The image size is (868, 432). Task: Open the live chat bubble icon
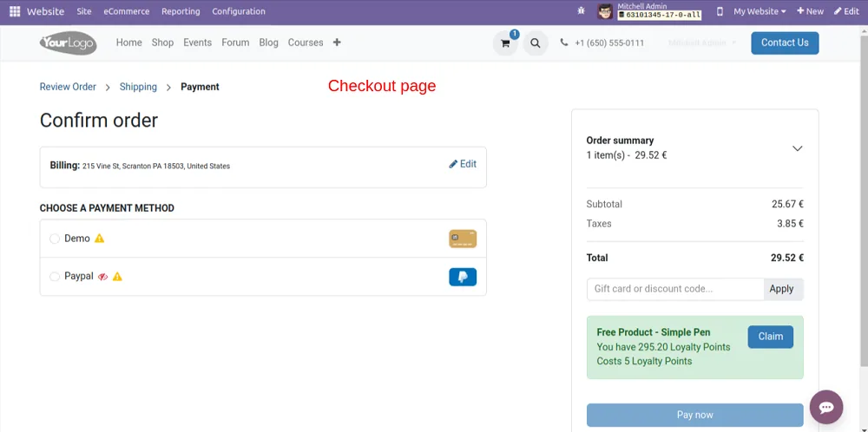tap(826, 407)
